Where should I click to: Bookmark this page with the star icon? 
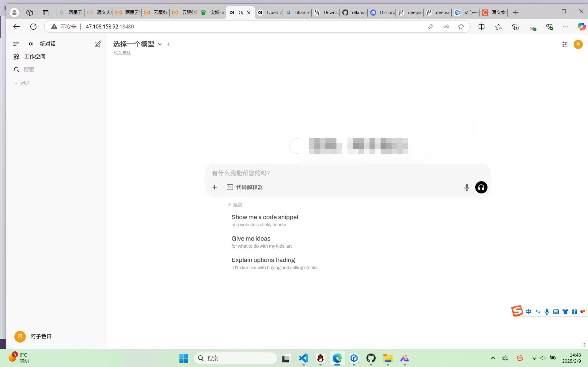(461, 27)
